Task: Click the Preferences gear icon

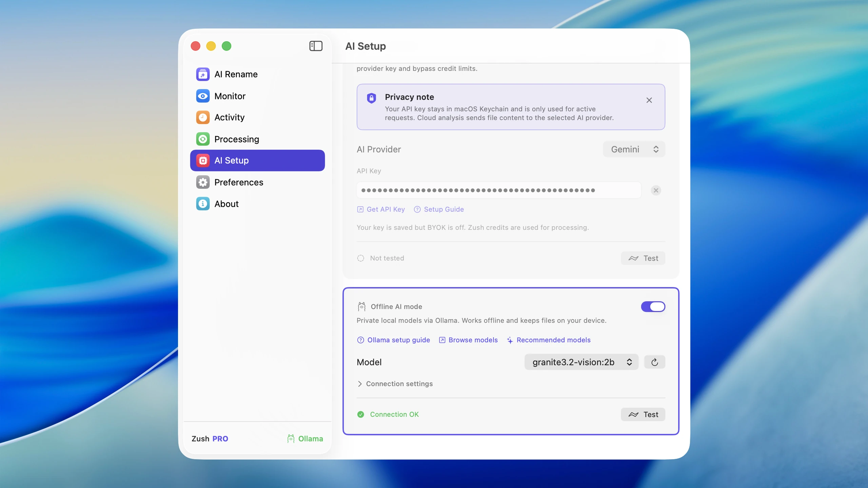Action: (203, 182)
